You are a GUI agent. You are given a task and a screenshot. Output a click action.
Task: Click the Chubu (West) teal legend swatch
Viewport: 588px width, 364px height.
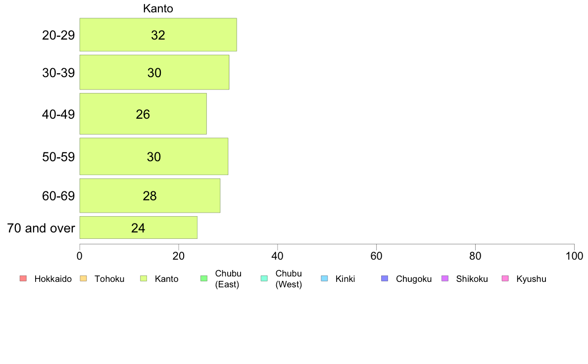tap(264, 278)
